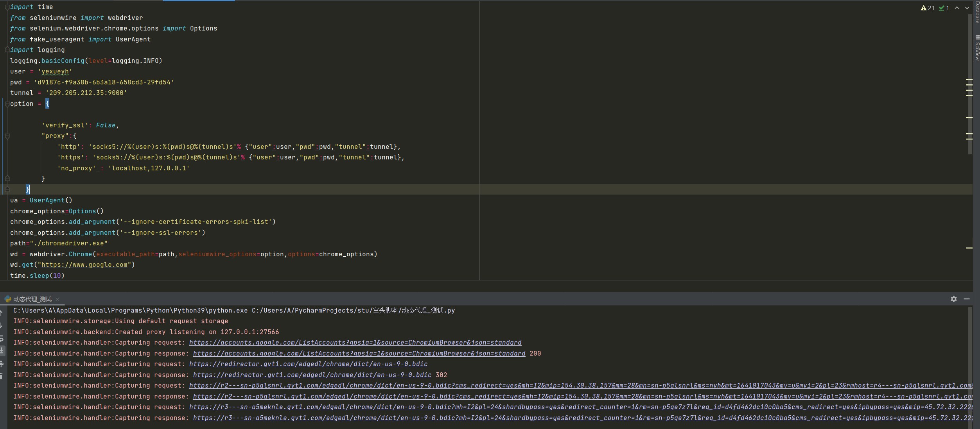
Task: Clear all console output with trash icon
Action: [x=2, y=376]
